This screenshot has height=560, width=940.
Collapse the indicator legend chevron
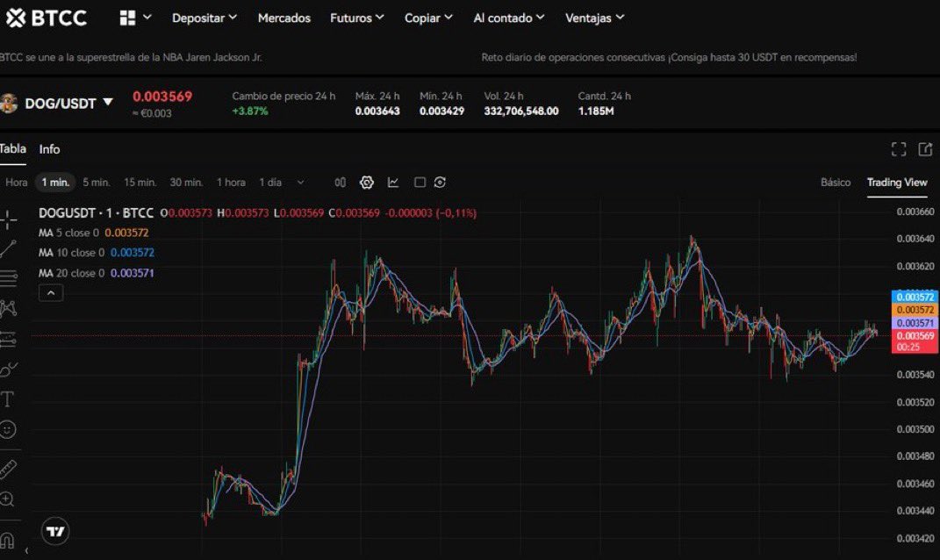51,292
